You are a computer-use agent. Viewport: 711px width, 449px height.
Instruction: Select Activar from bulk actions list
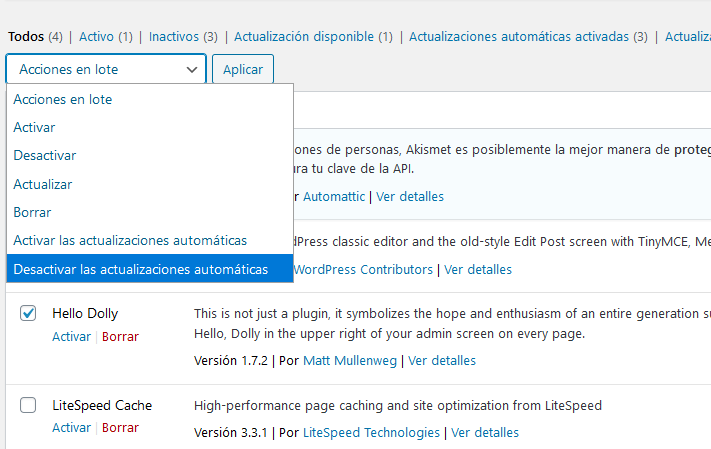click(35, 127)
